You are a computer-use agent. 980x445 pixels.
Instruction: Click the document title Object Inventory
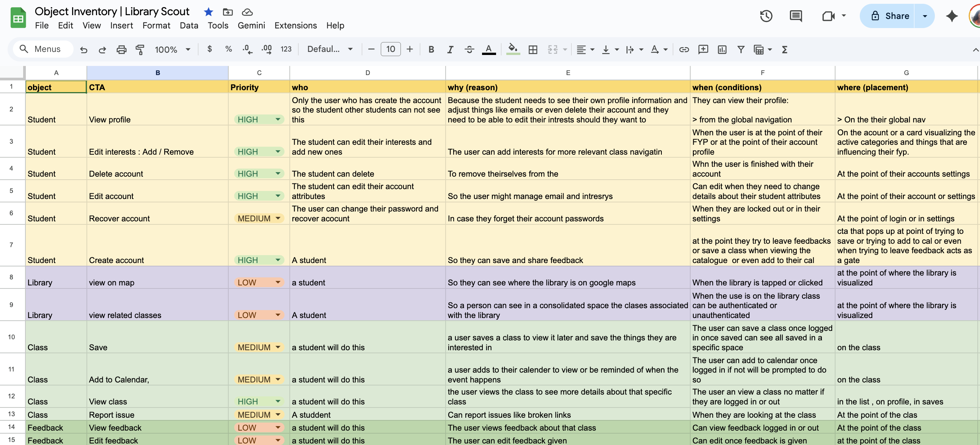point(112,12)
